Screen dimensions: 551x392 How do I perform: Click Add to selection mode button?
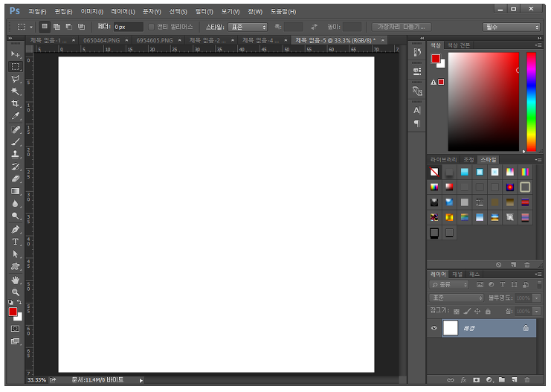pos(57,26)
